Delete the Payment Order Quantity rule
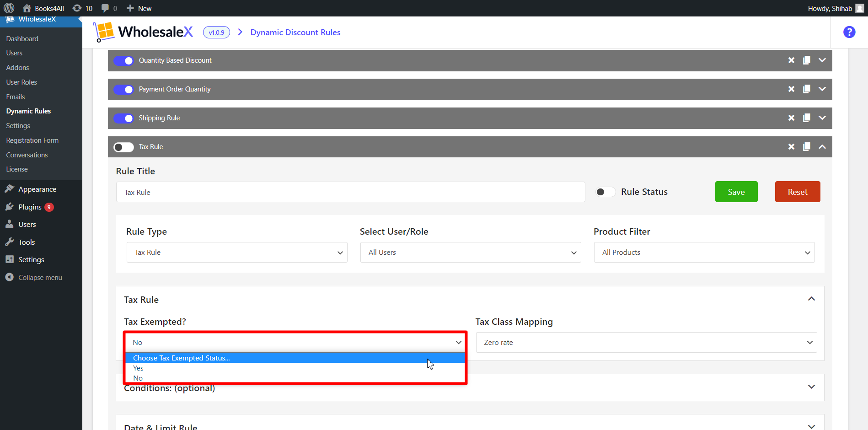Viewport: 868px width, 430px height. (x=791, y=89)
